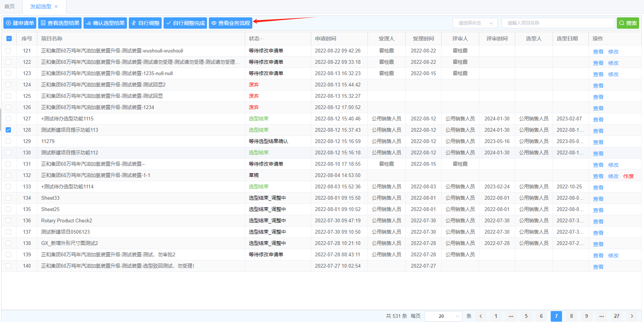Click 作废 link for row 132

point(628,176)
